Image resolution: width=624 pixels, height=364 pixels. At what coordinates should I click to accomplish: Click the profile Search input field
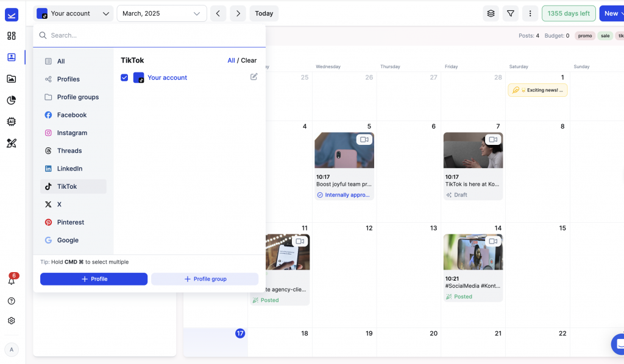tap(152, 35)
